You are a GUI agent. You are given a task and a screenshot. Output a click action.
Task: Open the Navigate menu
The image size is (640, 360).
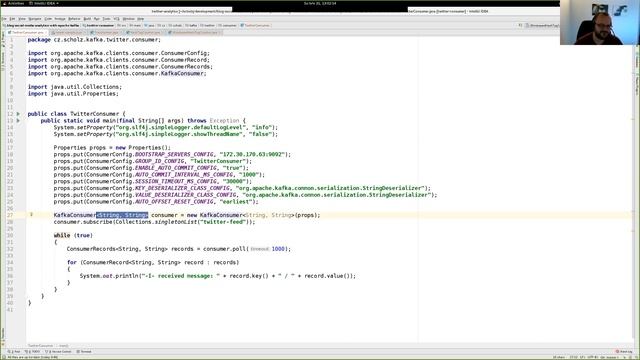point(35,19)
